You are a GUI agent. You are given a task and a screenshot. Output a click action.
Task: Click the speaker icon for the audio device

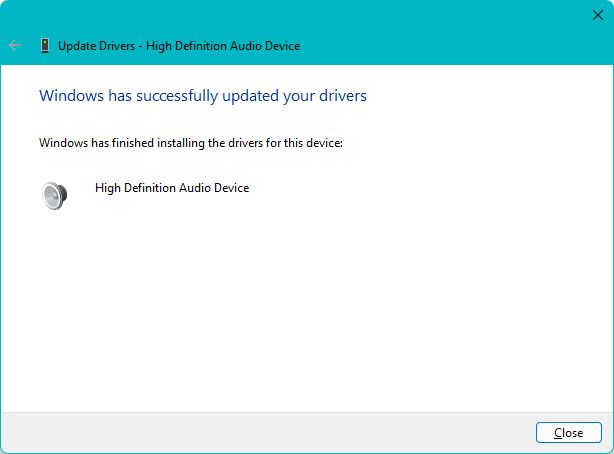click(x=54, y=195)
